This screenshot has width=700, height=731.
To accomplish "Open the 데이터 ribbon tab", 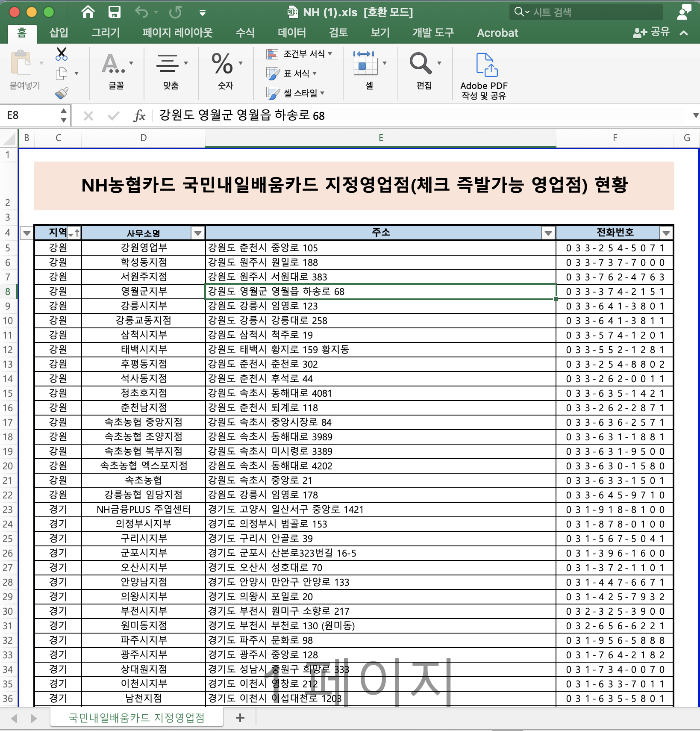I will (292, 33).
